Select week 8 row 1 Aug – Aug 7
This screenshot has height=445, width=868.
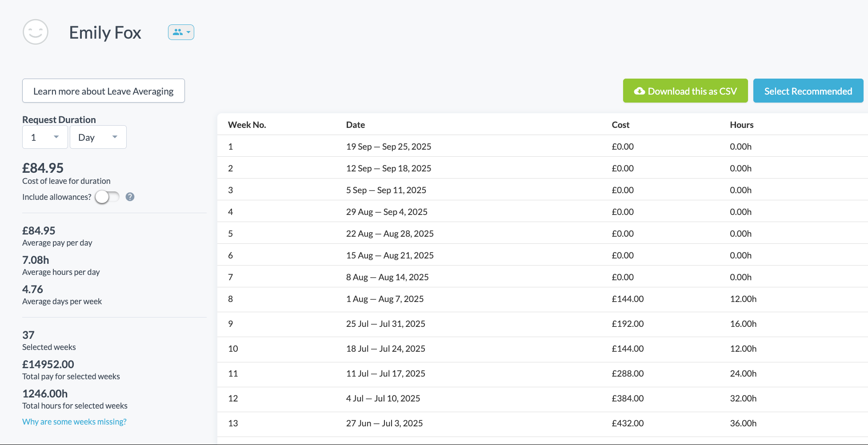384,299
